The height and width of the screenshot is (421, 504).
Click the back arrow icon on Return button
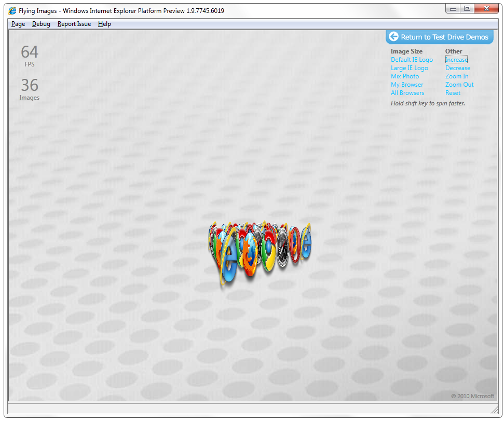pyautogui.click(x=394, y=37)
